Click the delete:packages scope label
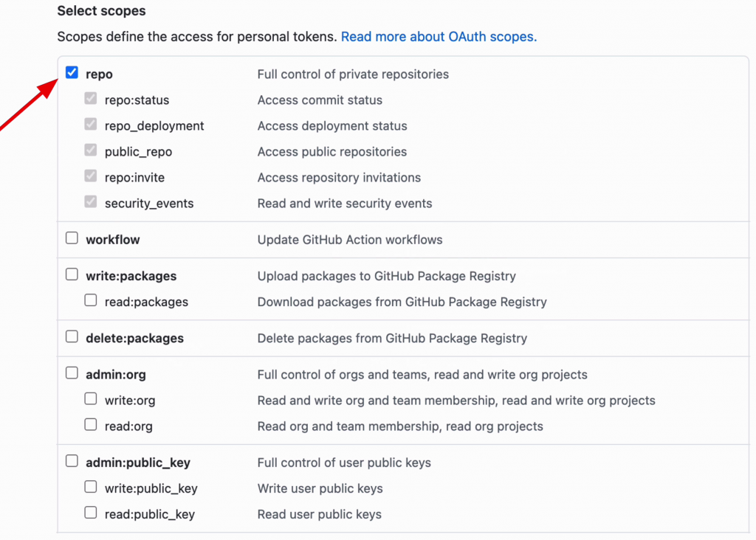The image size is (756, 540). 134,338
